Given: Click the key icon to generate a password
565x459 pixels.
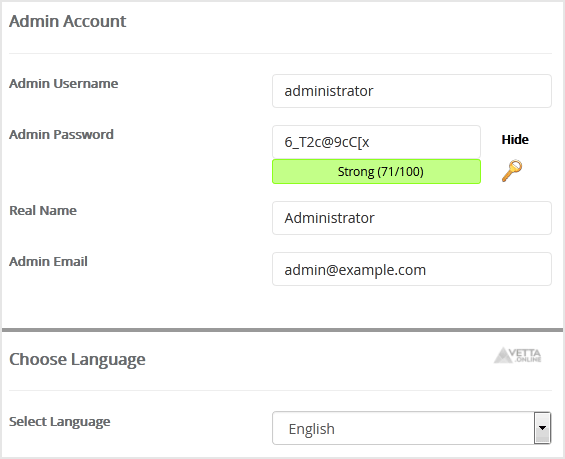Looking at the screenshot, I should click(512, 170).
